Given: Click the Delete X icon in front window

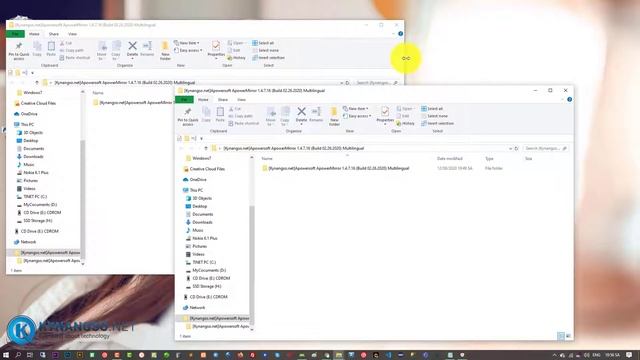Looking at the screenshot, I should point(301,111).
